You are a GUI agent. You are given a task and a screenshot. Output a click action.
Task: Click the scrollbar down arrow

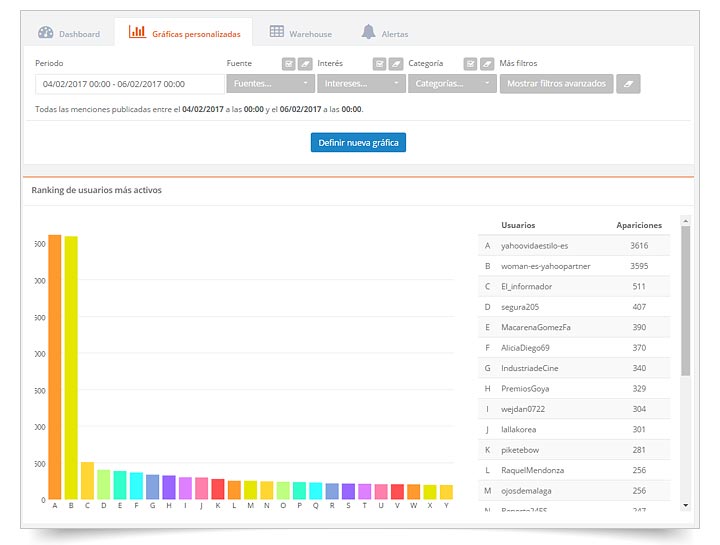686,506
